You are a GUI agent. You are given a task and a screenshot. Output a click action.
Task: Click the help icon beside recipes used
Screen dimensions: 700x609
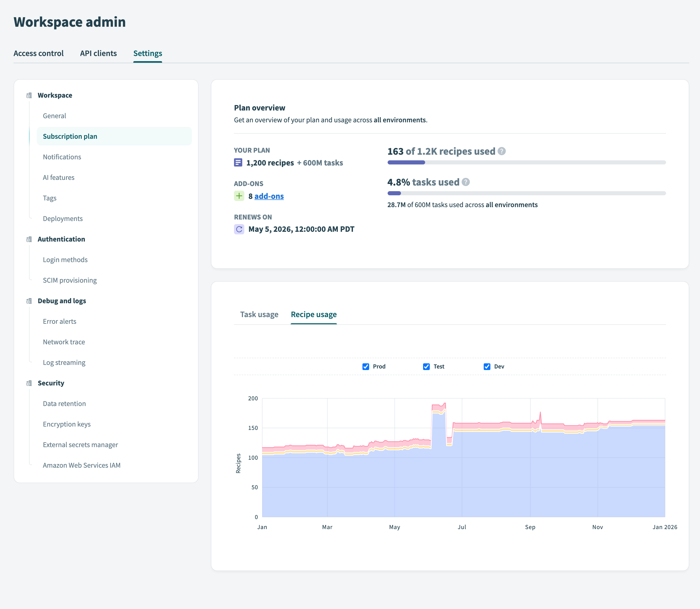[x=501, y=151]
